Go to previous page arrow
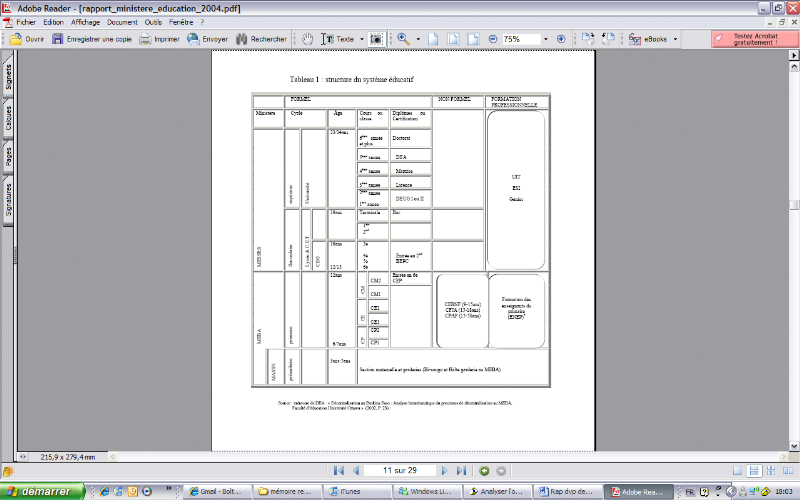Screen dimensions: 800x500 [x=356, y=470]
